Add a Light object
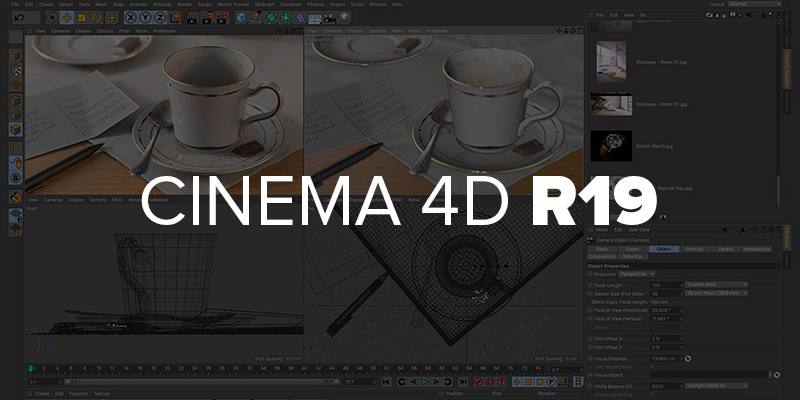This screenshot has width=800, height=400. 345,18
